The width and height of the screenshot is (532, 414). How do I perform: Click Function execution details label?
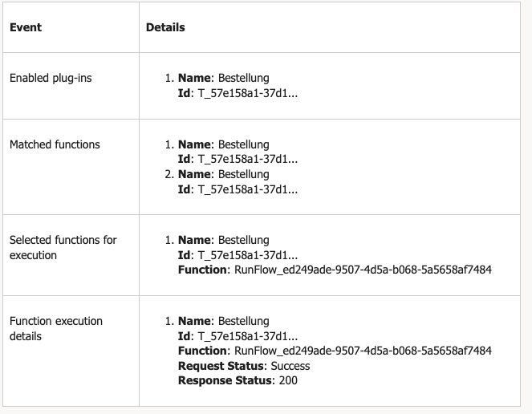(56, 328)
